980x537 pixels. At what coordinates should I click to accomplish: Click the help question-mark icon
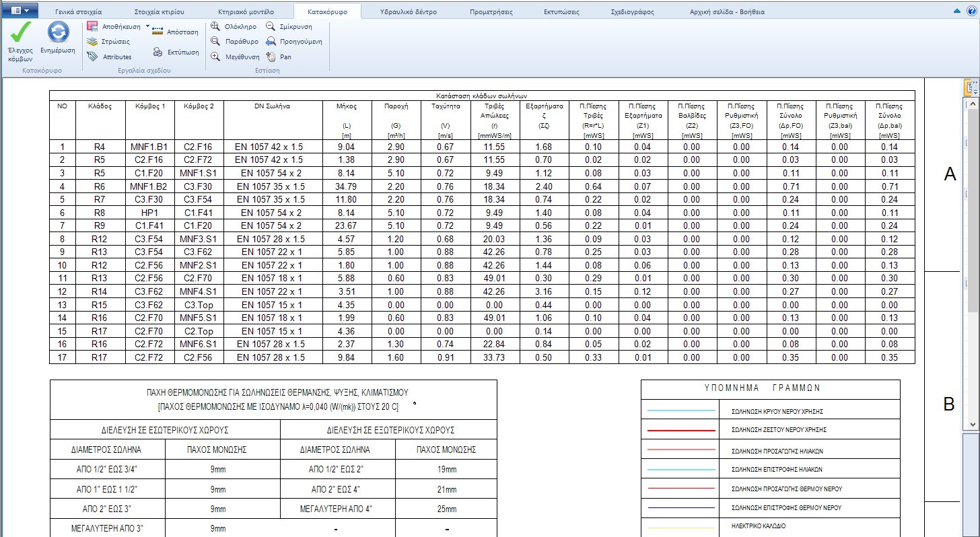971,9
